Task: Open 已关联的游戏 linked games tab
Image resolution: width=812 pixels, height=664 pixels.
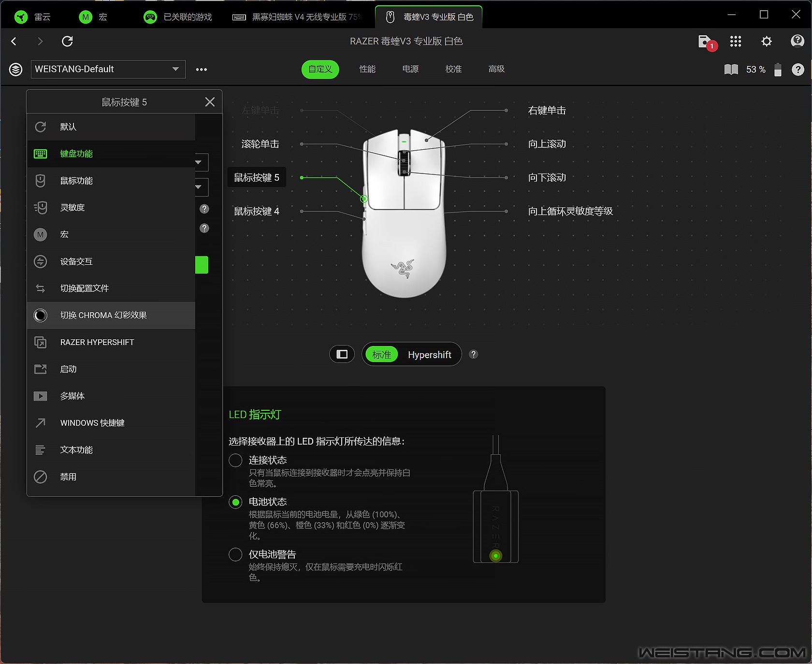Action: [x=178, y=17]
